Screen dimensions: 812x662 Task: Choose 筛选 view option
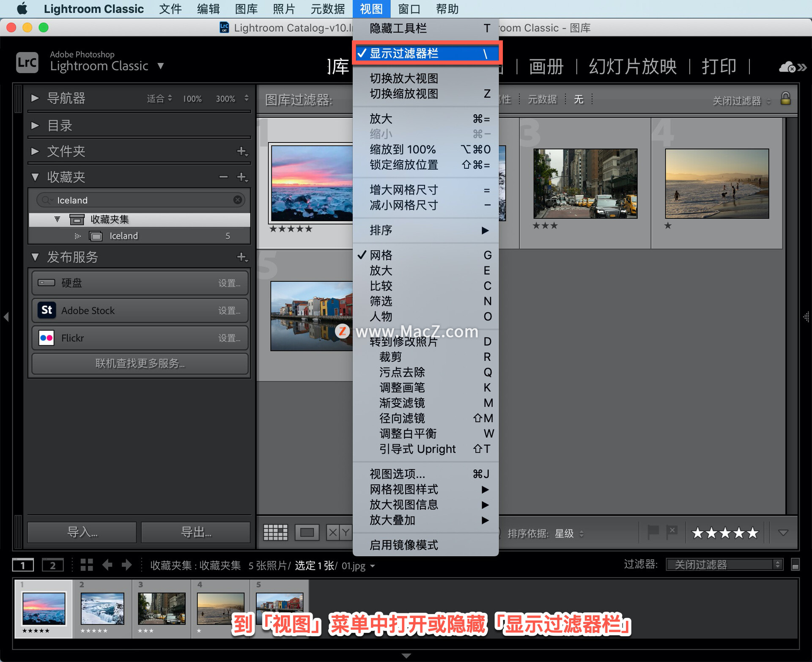tap(426, 301)
